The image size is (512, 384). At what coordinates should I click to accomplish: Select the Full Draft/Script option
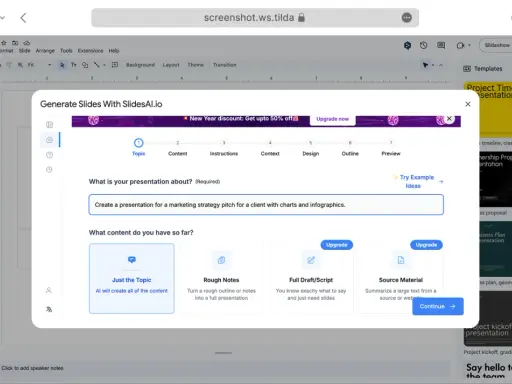pyautogui.click(x=311, y=278)
